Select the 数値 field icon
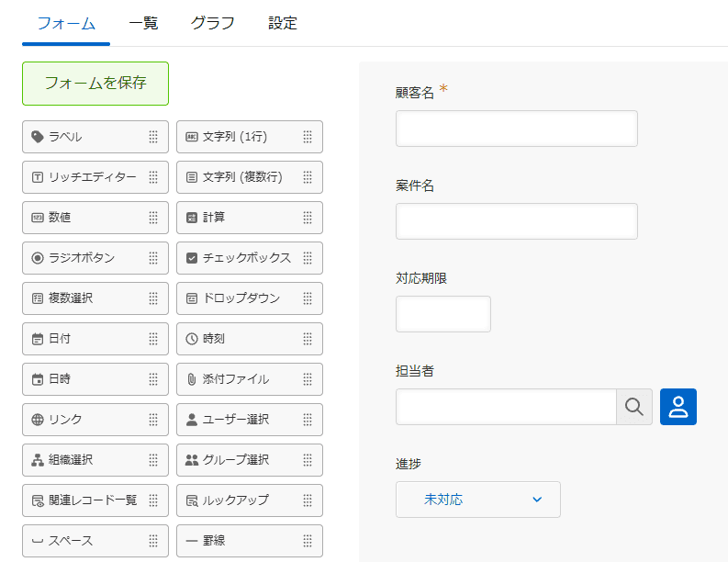Screen dimensions: 728x562 37,218
